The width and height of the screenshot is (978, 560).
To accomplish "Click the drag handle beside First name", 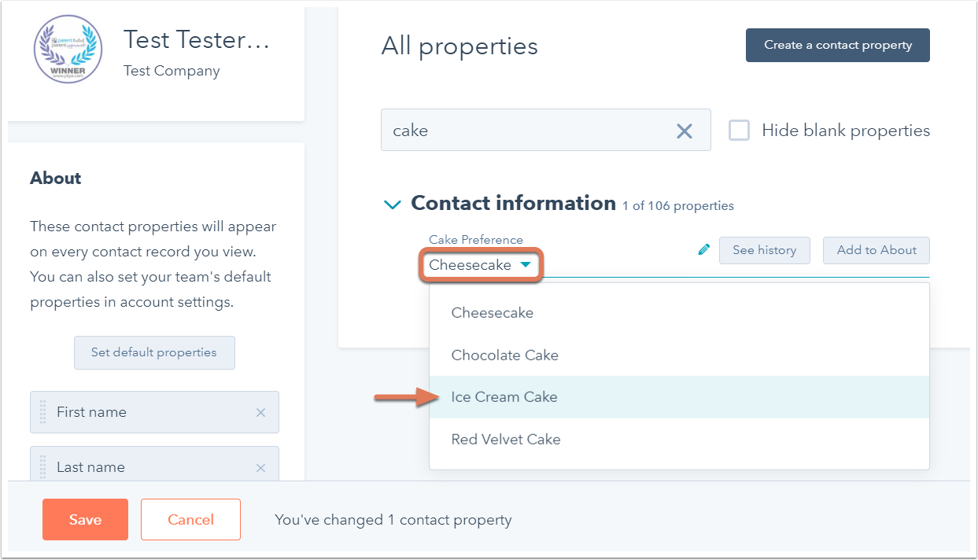I will 43,412.
